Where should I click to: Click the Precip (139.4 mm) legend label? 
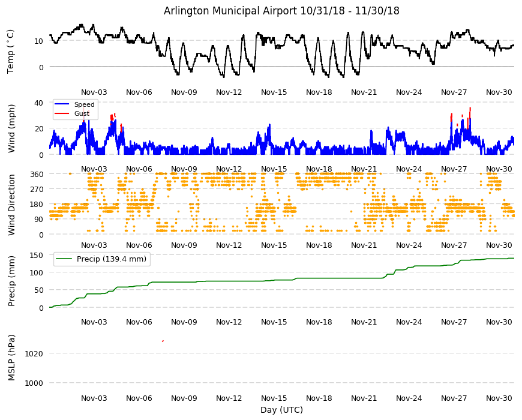coord(112,259)
